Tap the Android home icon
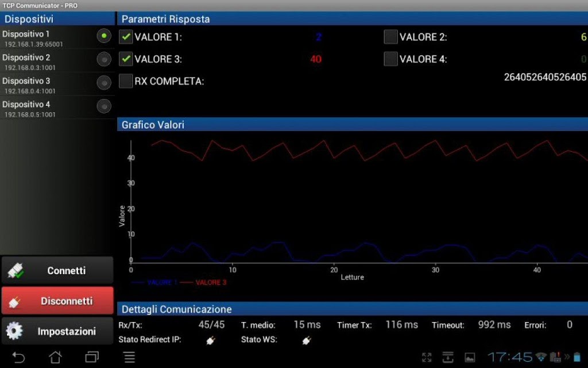Image resolution: width=588 pixels, height=368 pixels. [x=56, y=357]
